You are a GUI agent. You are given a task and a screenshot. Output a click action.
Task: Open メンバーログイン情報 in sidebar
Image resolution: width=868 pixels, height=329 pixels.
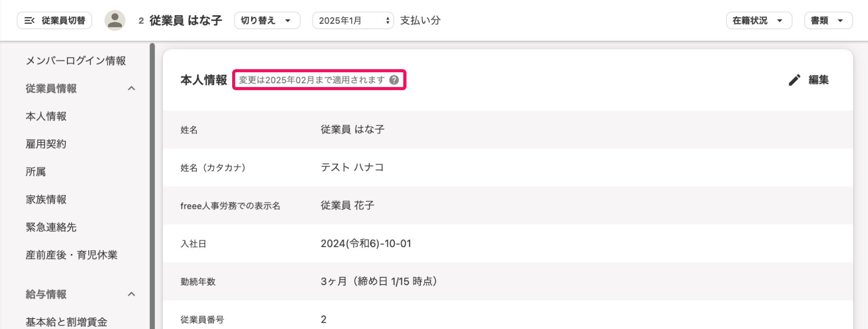76,60
